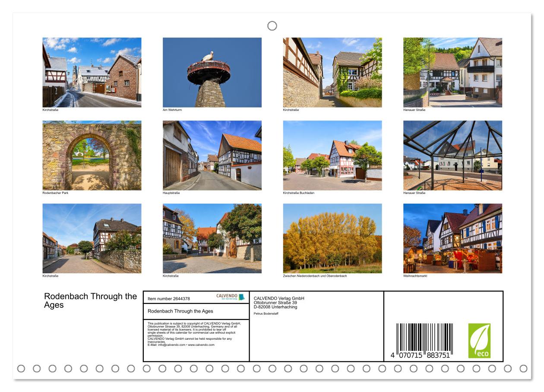
Task: Click the green eco leaf logo
Action: pos(479,341)
